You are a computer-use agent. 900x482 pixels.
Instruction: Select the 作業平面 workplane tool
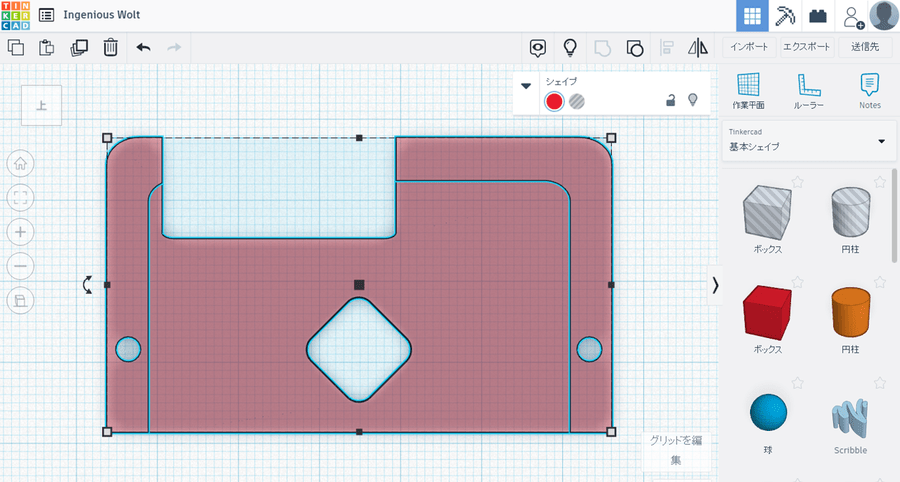click(x=748, y=91)
